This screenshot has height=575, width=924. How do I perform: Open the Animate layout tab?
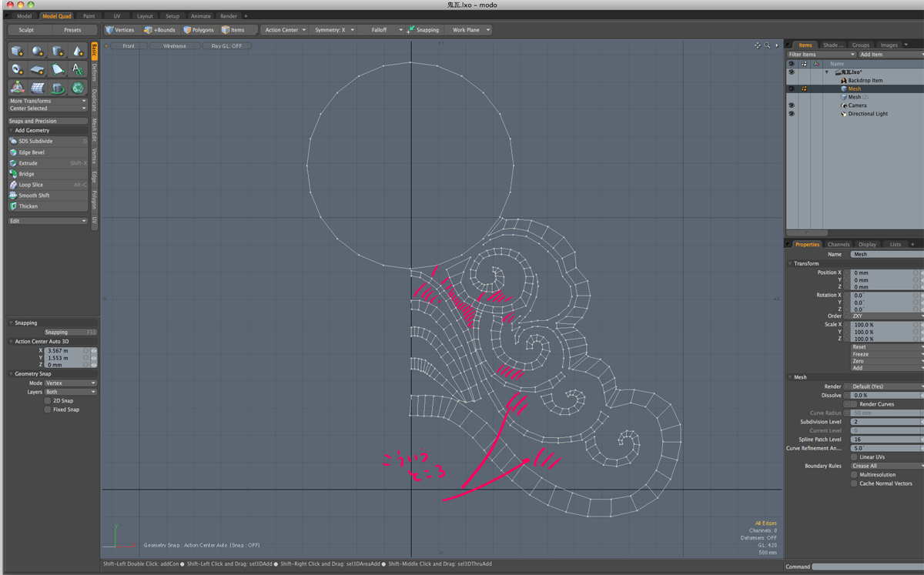[x=200, y=15]
